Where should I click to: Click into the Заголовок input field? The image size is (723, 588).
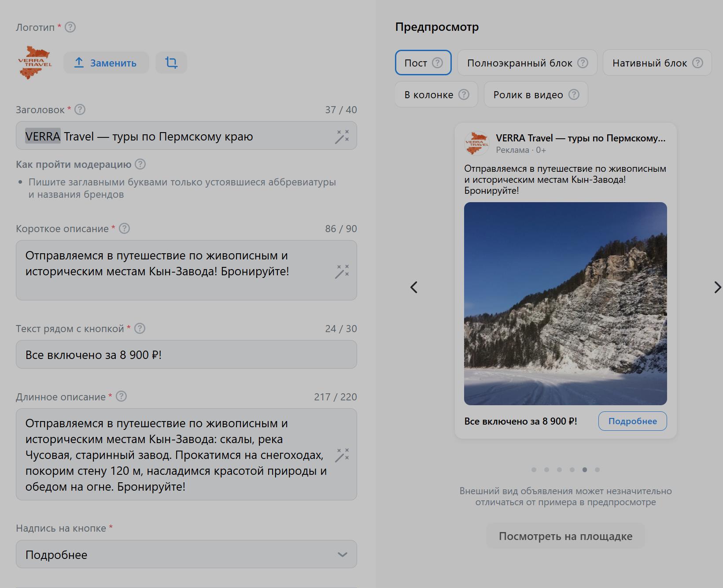[x=186, y=136]
